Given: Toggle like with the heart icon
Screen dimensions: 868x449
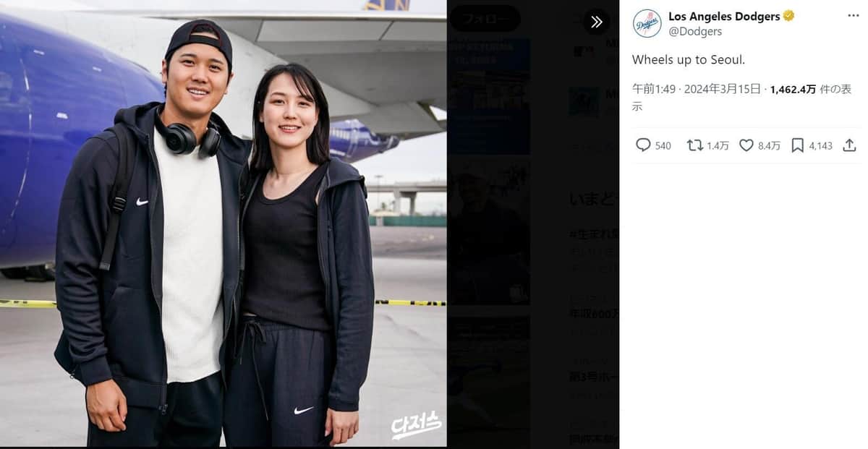Looking at the screenshot, I should pos(746,145).
